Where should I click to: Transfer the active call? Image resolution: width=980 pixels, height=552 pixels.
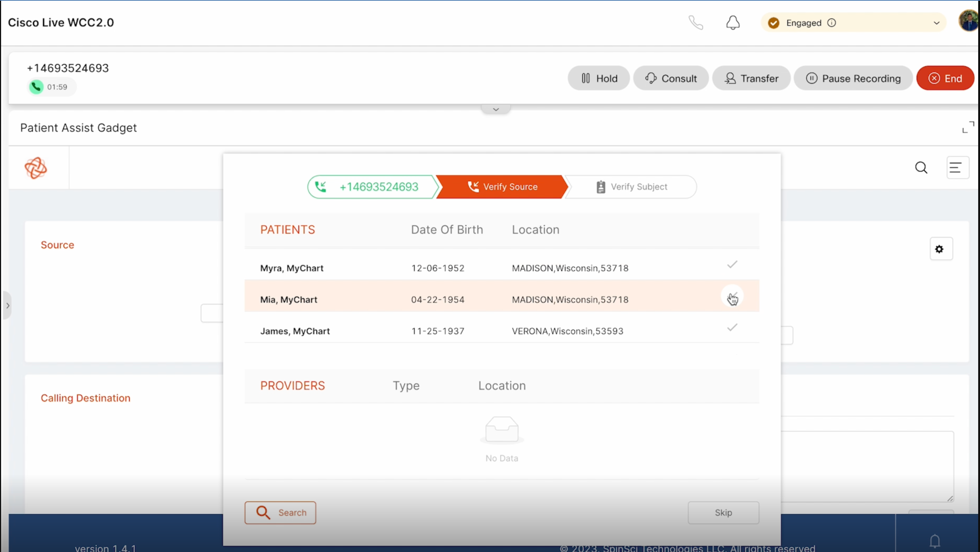pos(751,78)
